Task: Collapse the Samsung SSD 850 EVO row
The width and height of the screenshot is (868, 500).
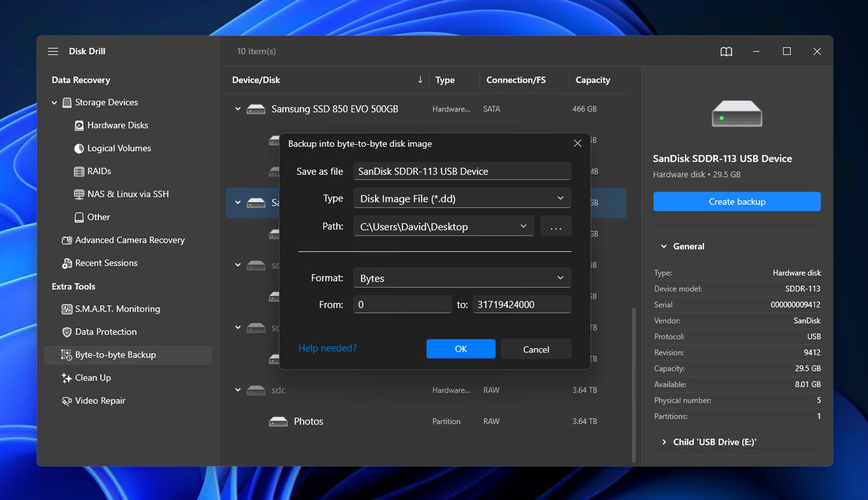Action: pos(238,109)
